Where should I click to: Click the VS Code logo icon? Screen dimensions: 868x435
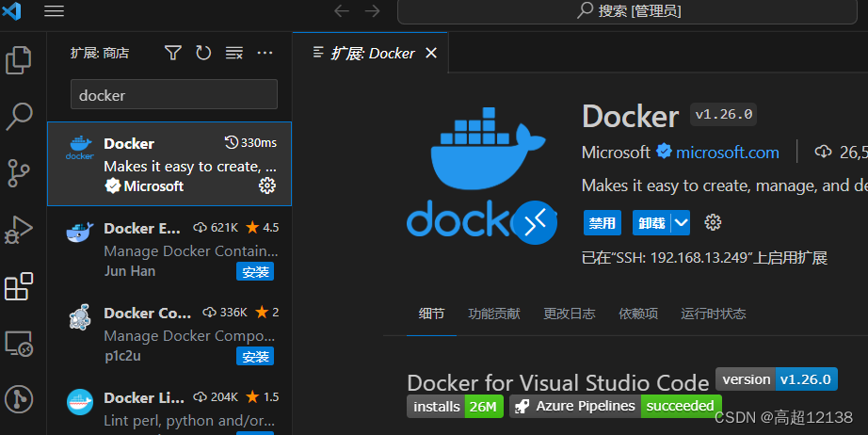tap(11, 10)
